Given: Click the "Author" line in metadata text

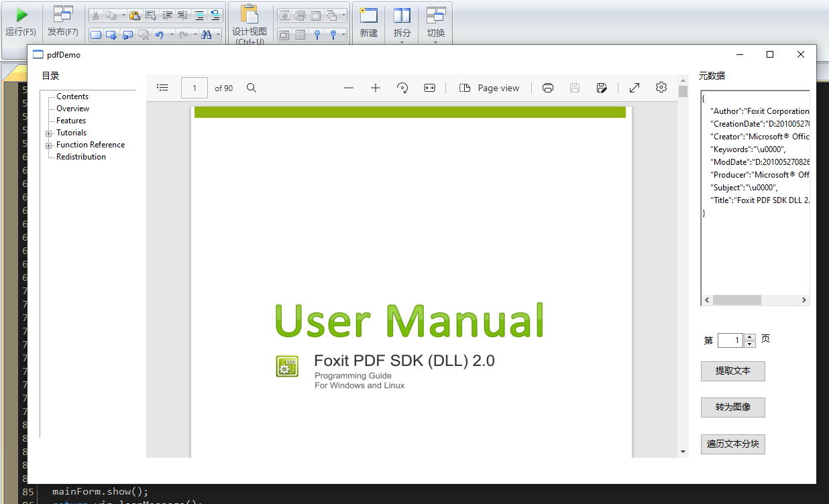Looking at the screenshot, I should pyautogui.click(x=760, y=111).
